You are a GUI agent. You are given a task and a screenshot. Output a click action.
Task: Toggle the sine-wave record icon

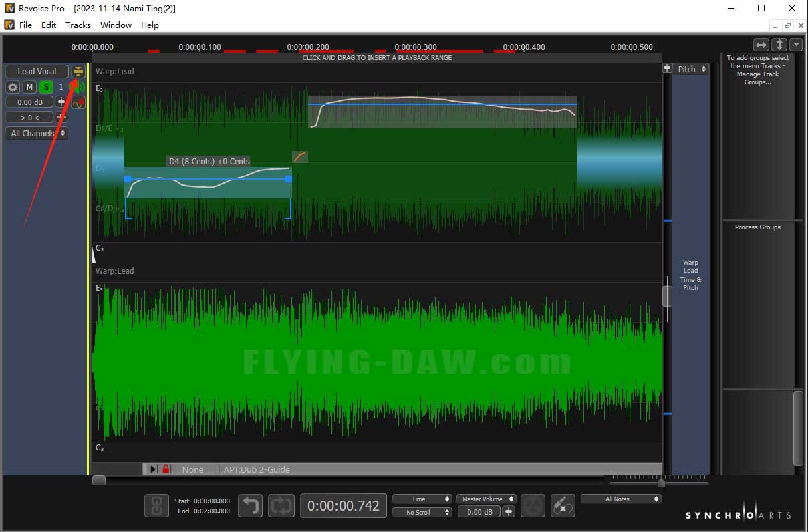click(x=78, y=103)
